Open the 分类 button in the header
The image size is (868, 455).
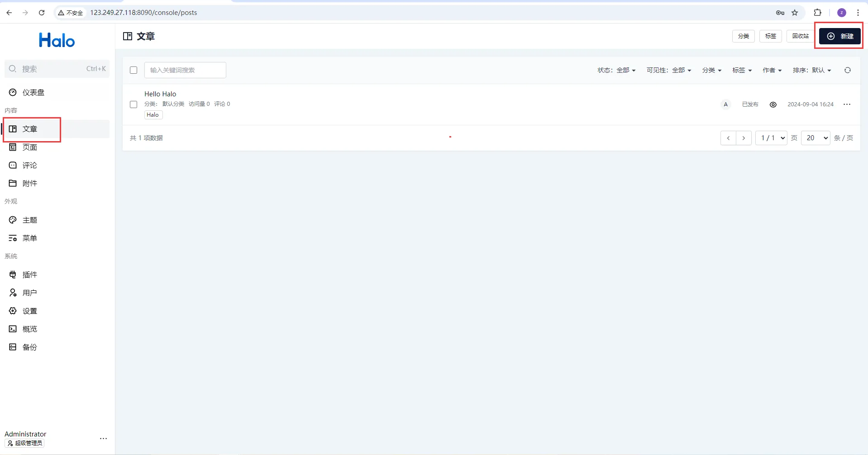point(744,36)
